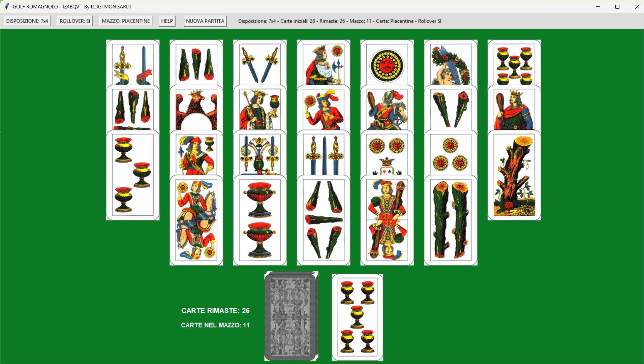
Task: Cycle the DISPOSIZIONE: 7x4 layout button
Action: (27, 21)
